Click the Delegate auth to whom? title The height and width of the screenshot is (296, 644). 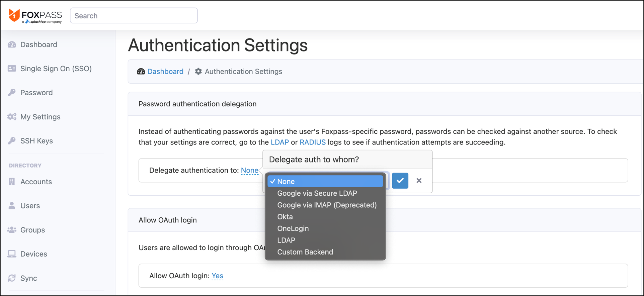click(314, 160)
